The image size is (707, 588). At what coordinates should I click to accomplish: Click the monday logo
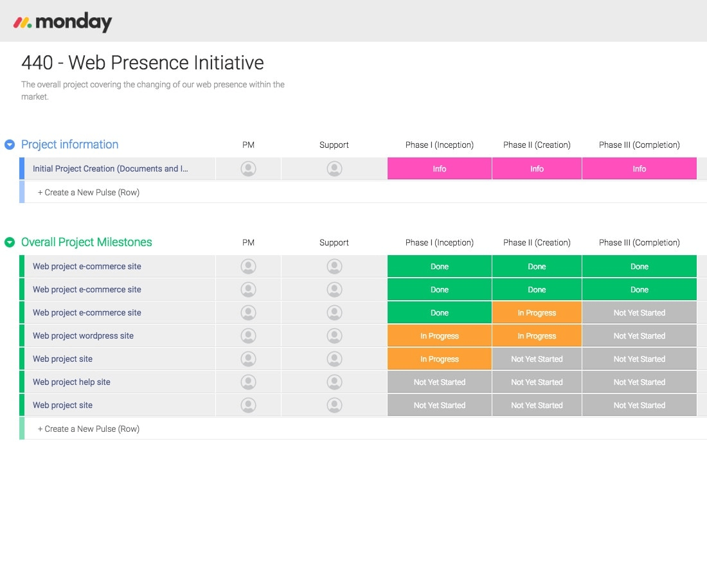click(62, 22)
